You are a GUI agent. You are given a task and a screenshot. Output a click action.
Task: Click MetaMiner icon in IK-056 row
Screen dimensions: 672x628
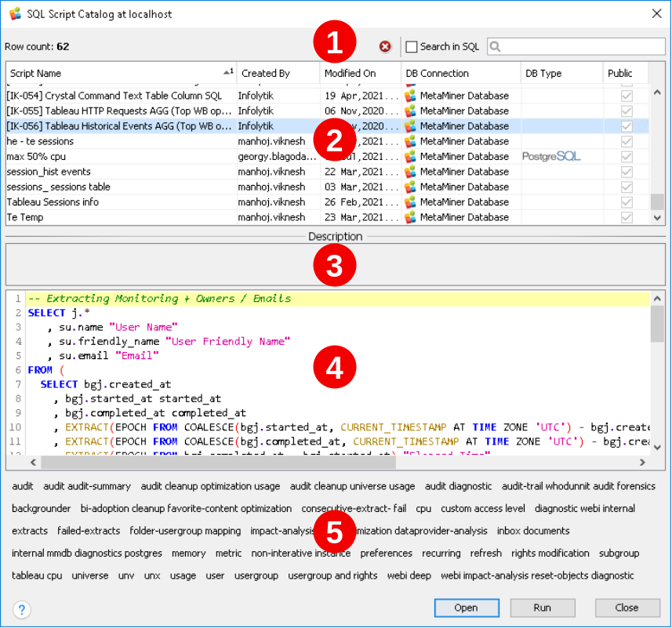[410, 126]
